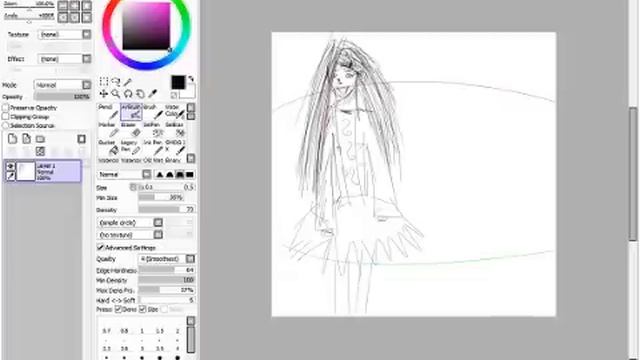This screenshot has width=640, height=360.
Task: Toggle pressure Dens checkbox
Action: pyautogui.click(x=118, y=309)
